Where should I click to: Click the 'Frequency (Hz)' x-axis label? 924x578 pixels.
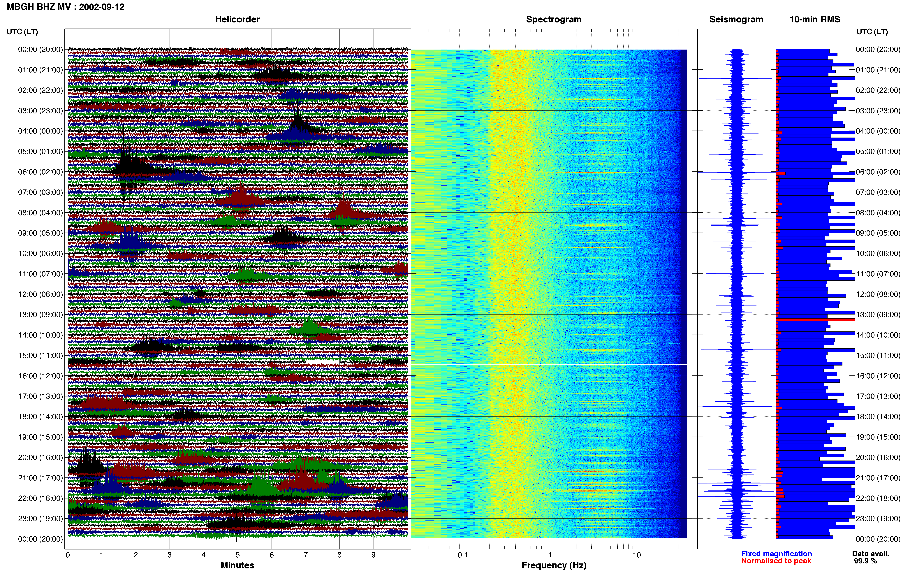point(554,565)
